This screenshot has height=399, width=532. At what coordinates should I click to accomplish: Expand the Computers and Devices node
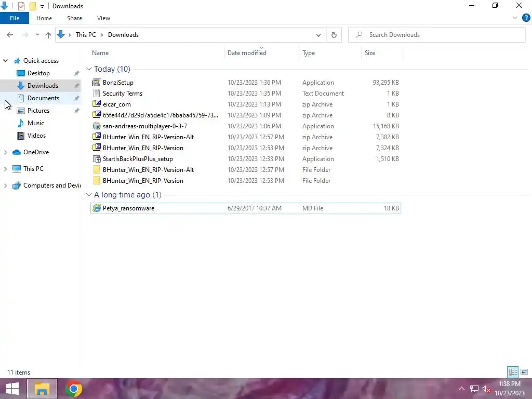5,185
